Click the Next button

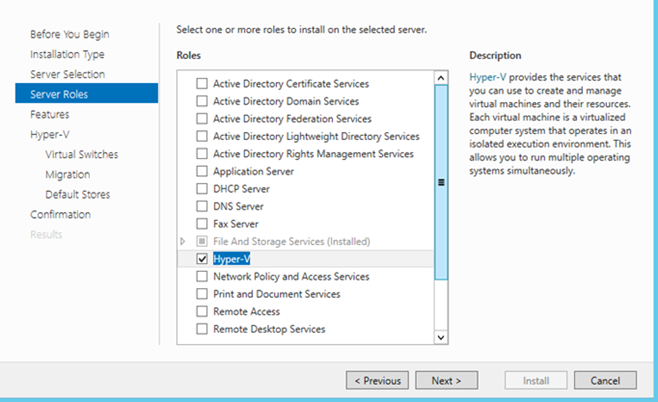(446, 380)
